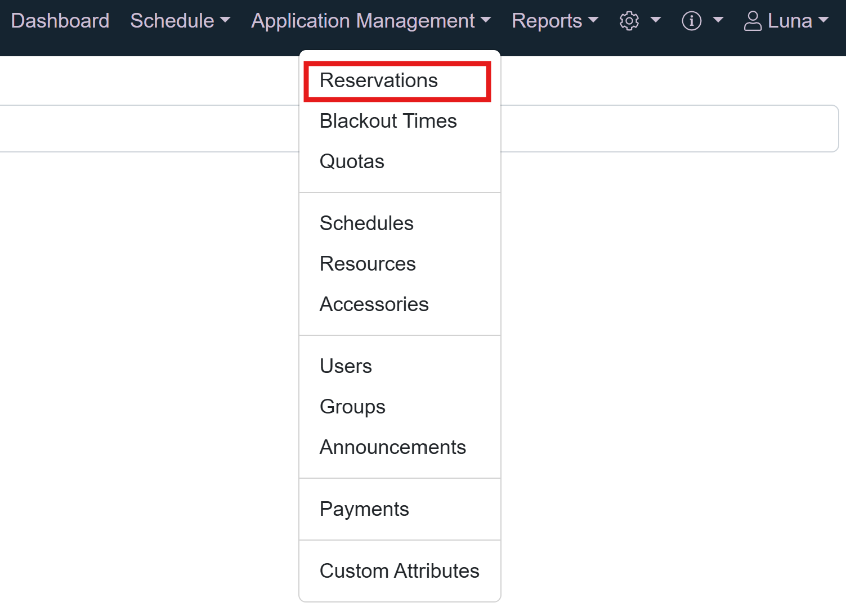Click the info circle help icon
The height and width of the screenshot is (616, 846).
tap(691, 21)
